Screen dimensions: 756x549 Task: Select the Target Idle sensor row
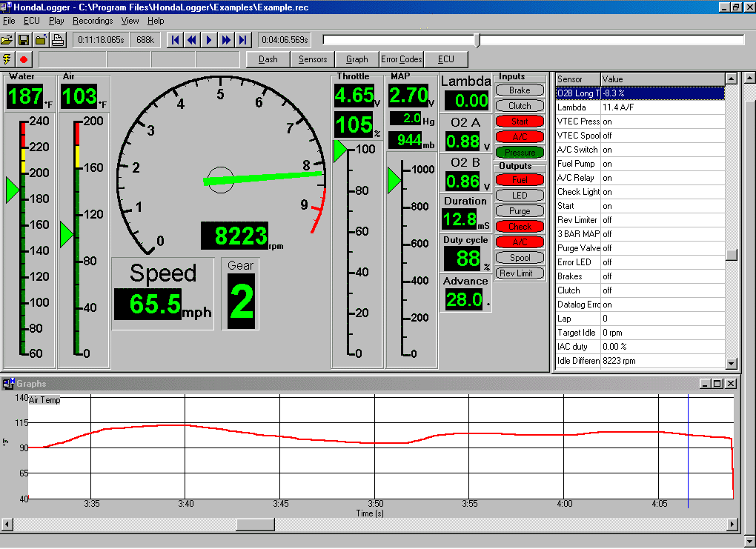[640, 333]
